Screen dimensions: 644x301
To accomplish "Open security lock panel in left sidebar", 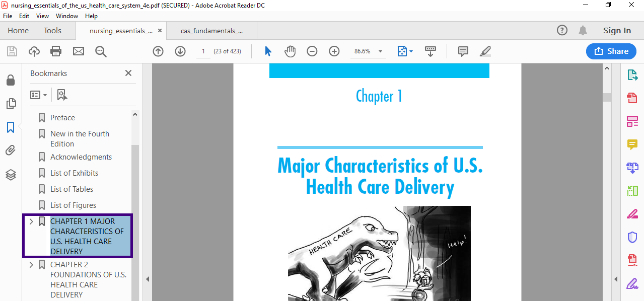I will pyautogui.click(x=10, y=80).
